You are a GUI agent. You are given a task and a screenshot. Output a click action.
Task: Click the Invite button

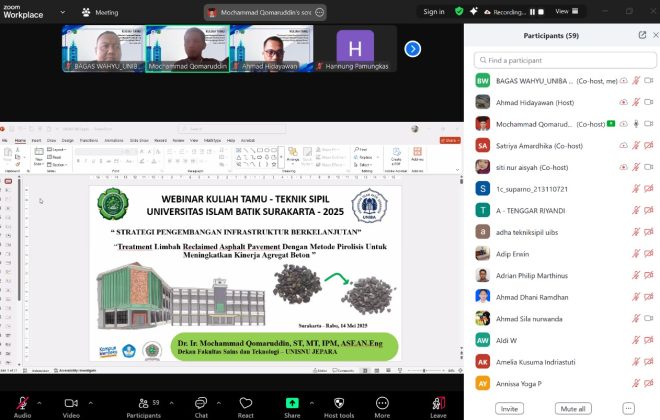pos(509,409)
